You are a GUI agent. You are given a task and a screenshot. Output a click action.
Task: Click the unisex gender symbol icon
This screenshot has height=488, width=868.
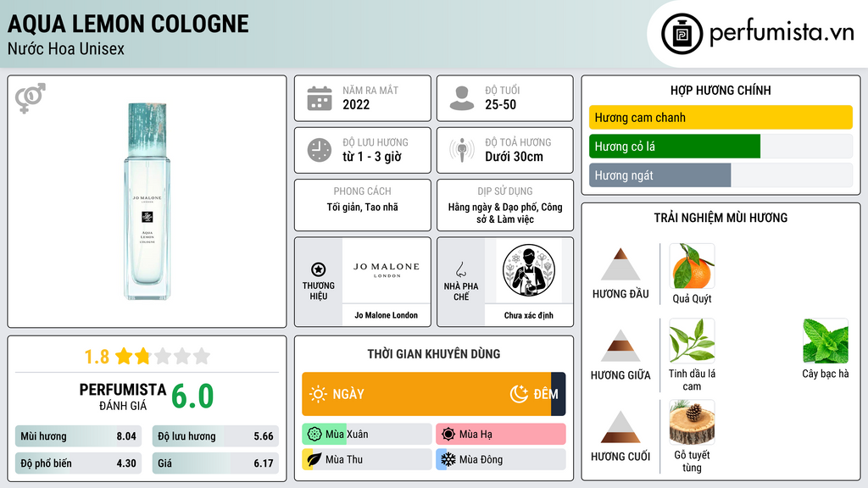point(30,98)
